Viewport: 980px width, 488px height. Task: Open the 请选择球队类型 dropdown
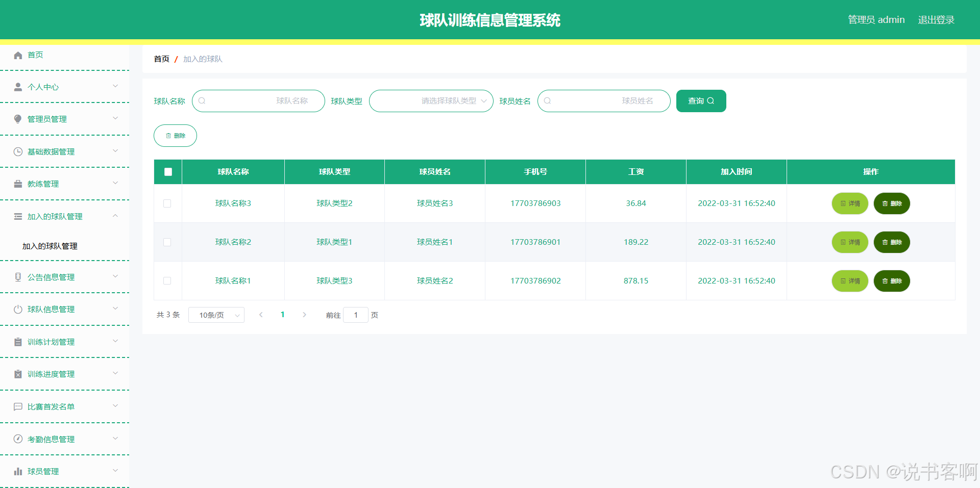pos(431,101)
